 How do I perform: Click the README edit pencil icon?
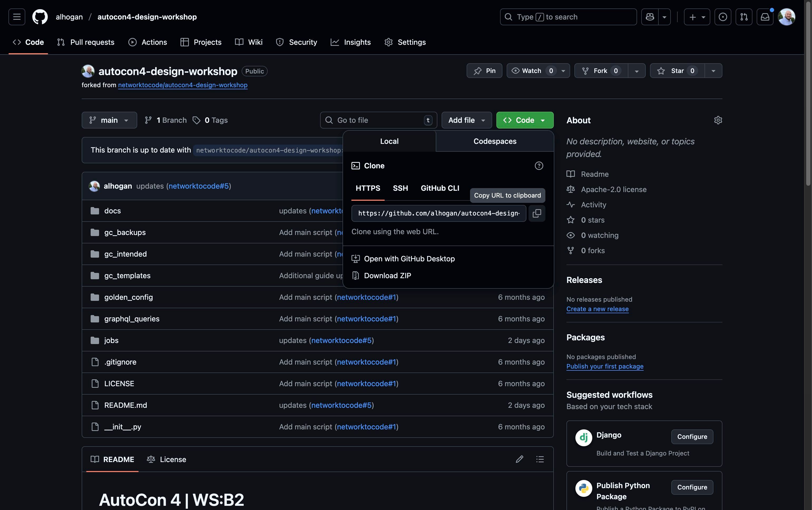click(x=519, y=459)
